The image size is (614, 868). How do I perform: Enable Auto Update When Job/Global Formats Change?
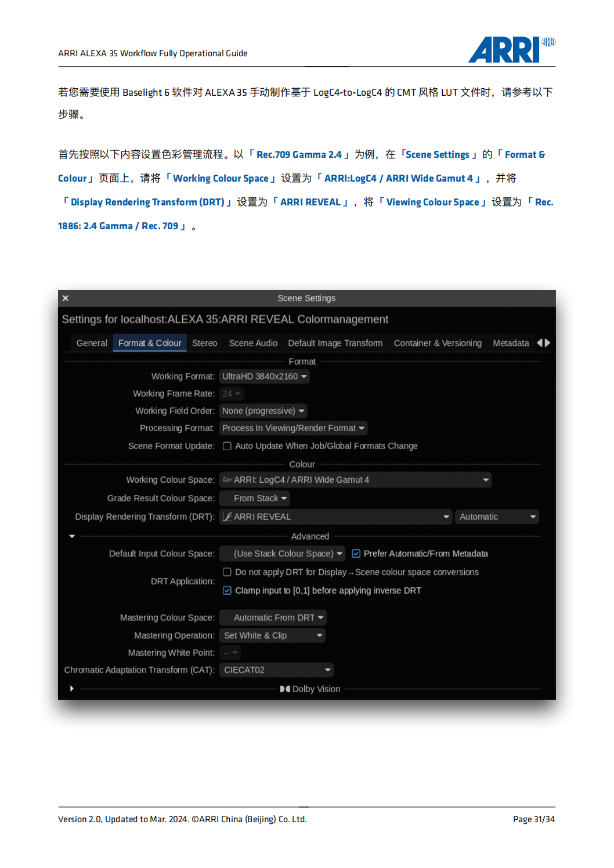click(227, 446)
